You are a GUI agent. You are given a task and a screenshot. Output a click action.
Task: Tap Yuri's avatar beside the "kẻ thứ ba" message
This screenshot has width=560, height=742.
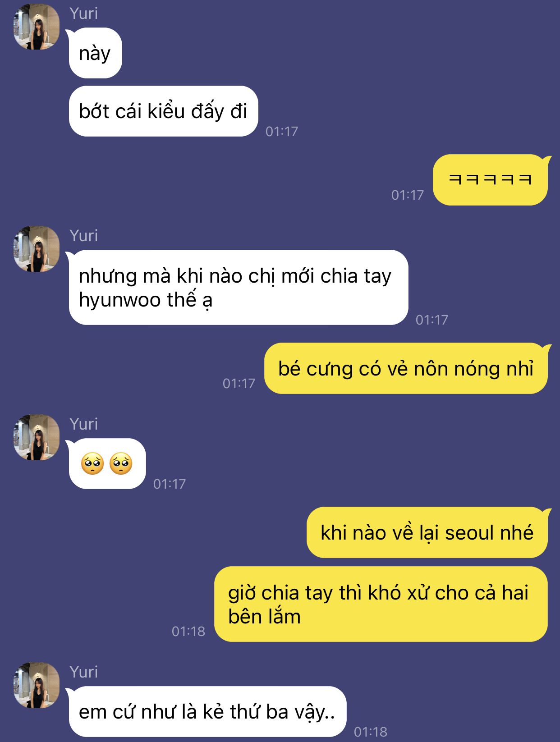[37, 685]
